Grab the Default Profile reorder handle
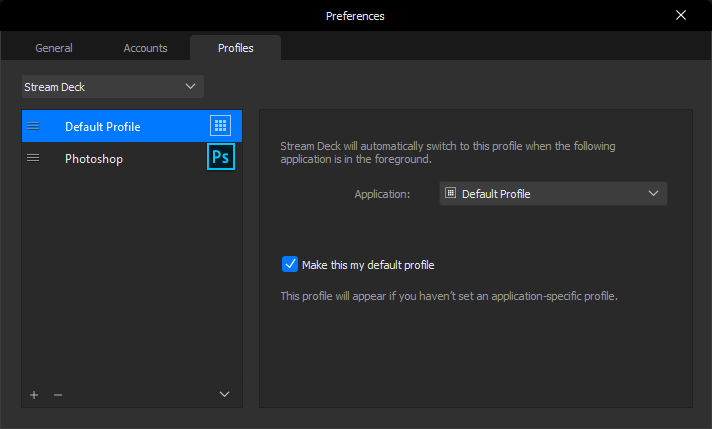The image size is (712, 429). 33,126
